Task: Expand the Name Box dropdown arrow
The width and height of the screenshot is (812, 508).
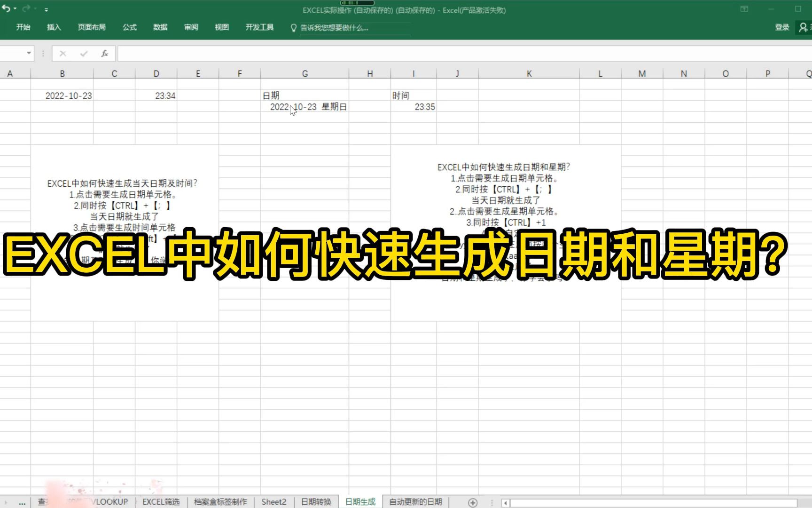Action: click(x=29, y=53)
